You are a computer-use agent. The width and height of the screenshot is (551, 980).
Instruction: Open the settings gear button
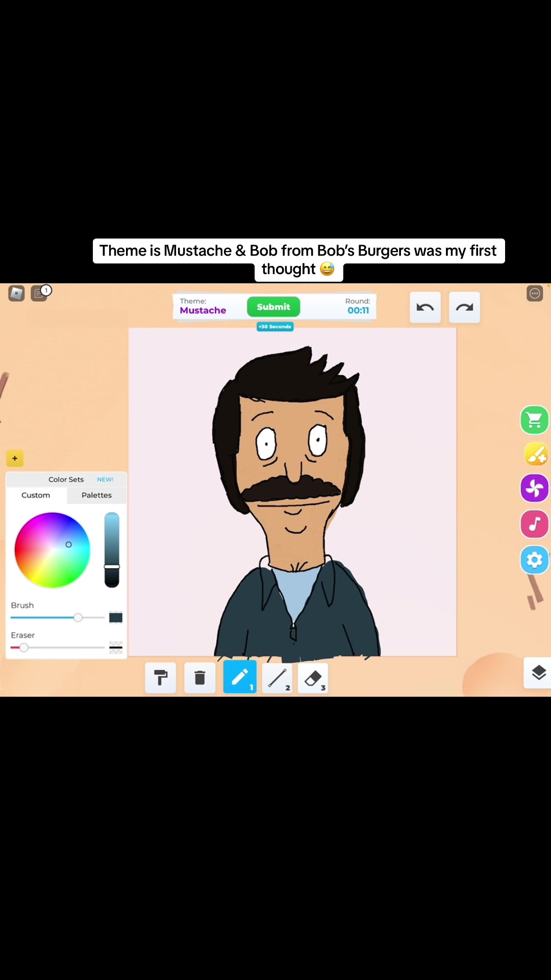[534, 560]
